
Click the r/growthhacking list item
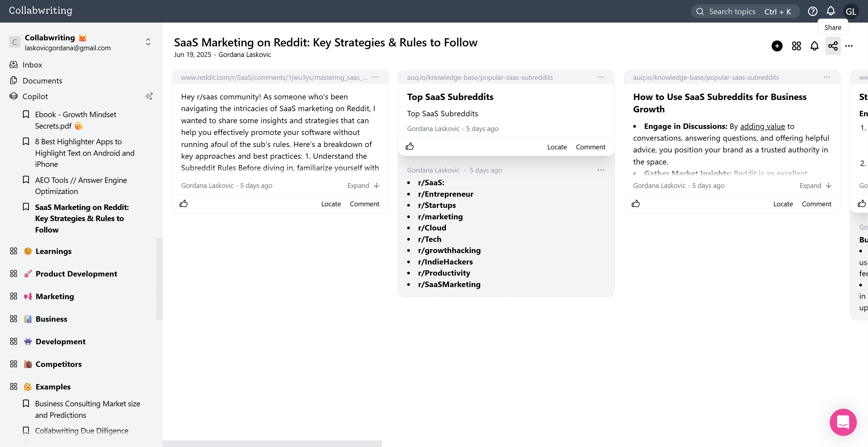point(449,250)
